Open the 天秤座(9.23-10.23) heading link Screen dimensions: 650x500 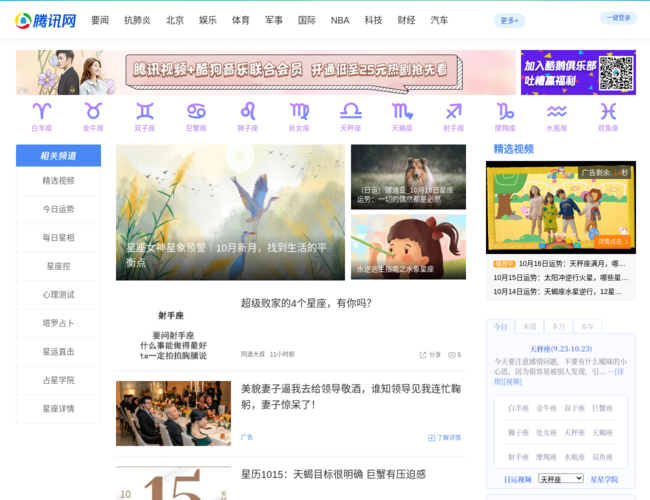tap(561, 349)
